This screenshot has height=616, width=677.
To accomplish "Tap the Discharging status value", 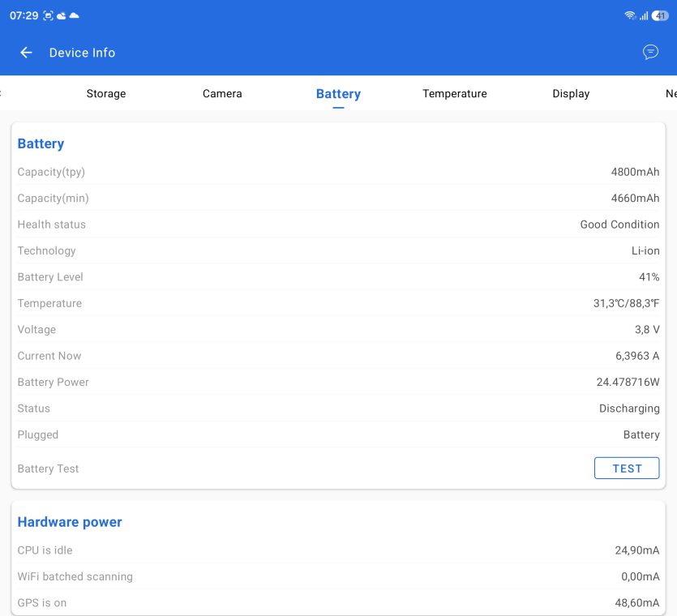I will click(629, 409).
